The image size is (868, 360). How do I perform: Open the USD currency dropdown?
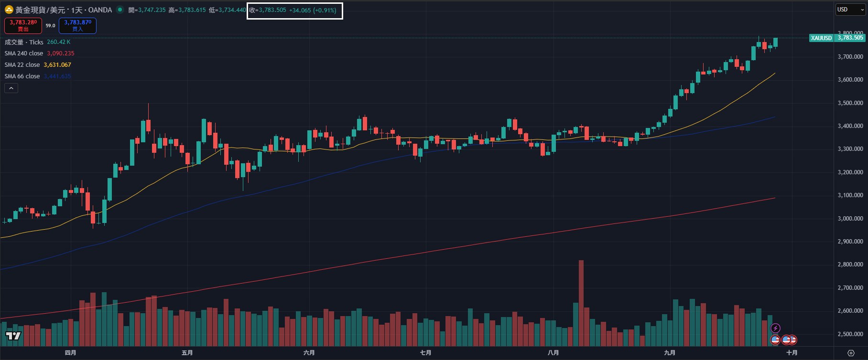tap(850, 10)
